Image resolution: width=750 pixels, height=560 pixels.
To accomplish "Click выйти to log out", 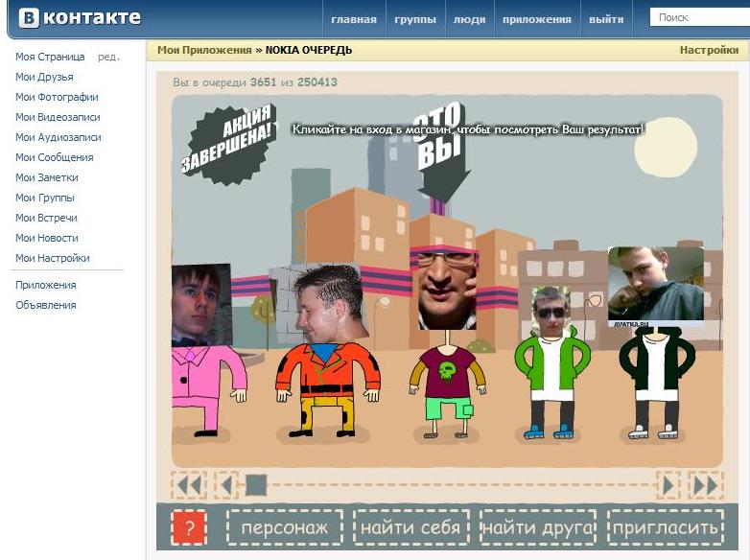I will pyautogui.click(x=606, y=19).
